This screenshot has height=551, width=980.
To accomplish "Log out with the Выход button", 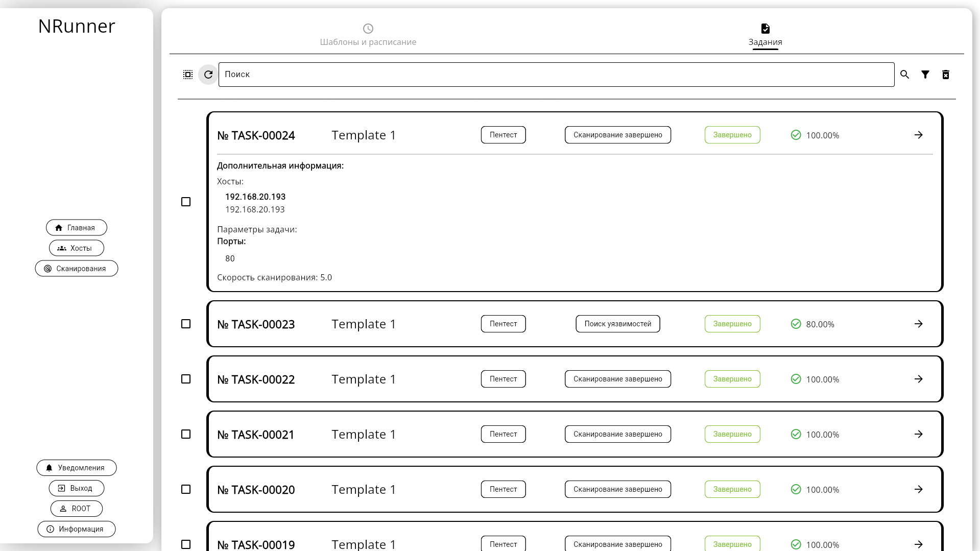I will [x=77, y=488].
